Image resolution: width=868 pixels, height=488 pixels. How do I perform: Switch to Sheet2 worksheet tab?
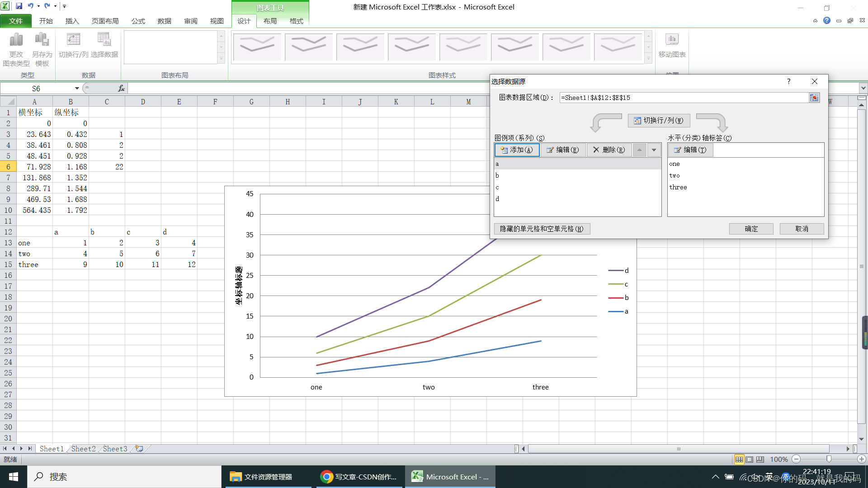[x=83, y=449]
